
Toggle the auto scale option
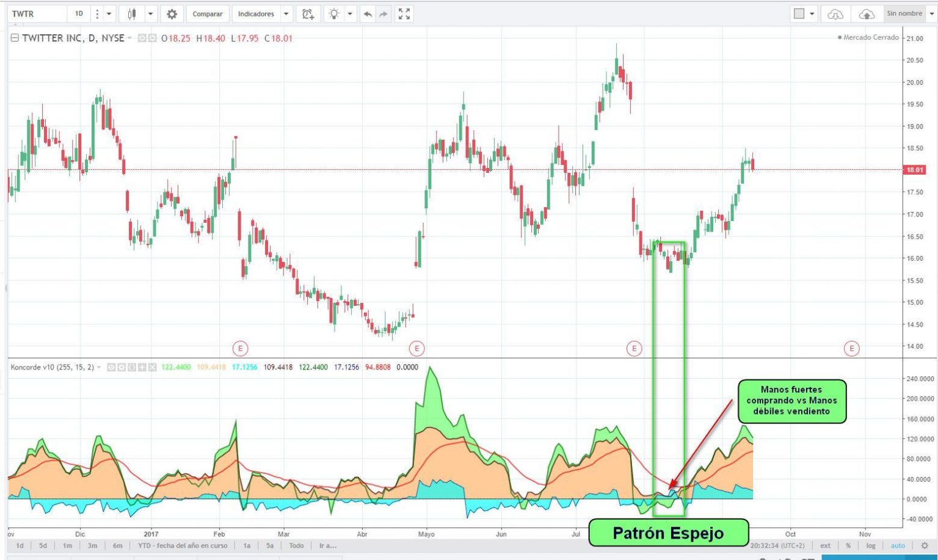[x=898, y=545]
